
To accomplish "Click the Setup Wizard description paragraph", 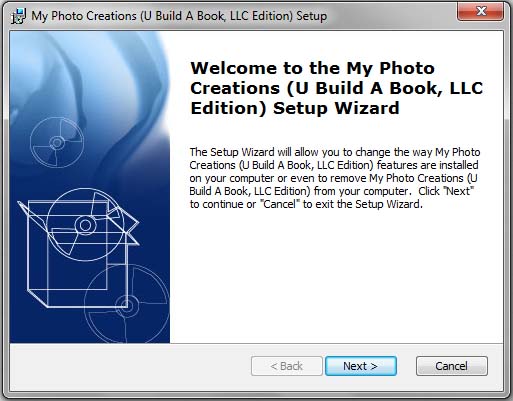I will point(335,178).
